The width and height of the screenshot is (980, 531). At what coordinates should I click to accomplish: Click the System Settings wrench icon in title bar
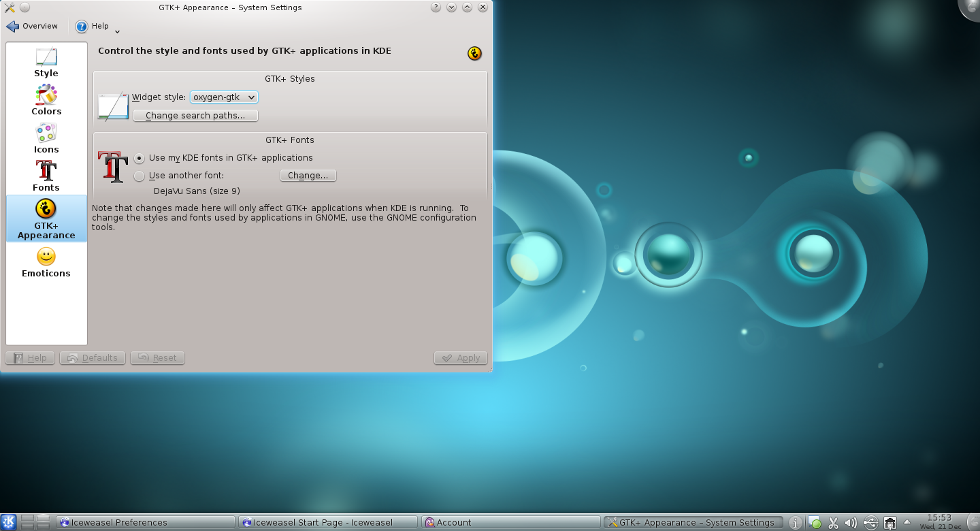click(10, 7)
